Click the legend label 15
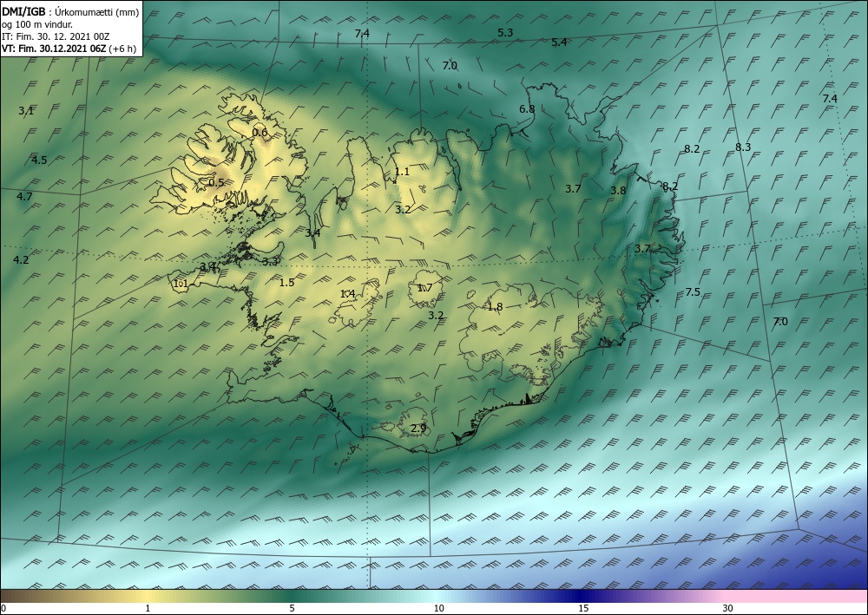Image resolution: width=868 pixels, height=615 pixels. point(583,609)
